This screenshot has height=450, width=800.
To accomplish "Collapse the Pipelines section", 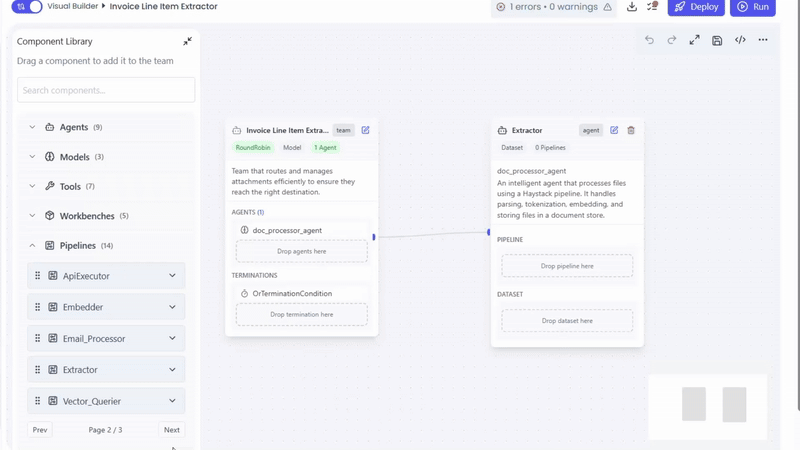I will (x=32, y=246).
